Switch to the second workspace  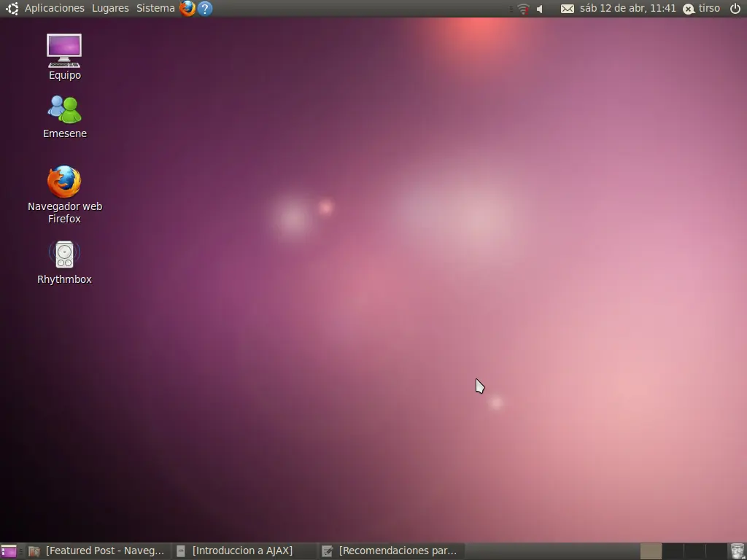[673, 551]
